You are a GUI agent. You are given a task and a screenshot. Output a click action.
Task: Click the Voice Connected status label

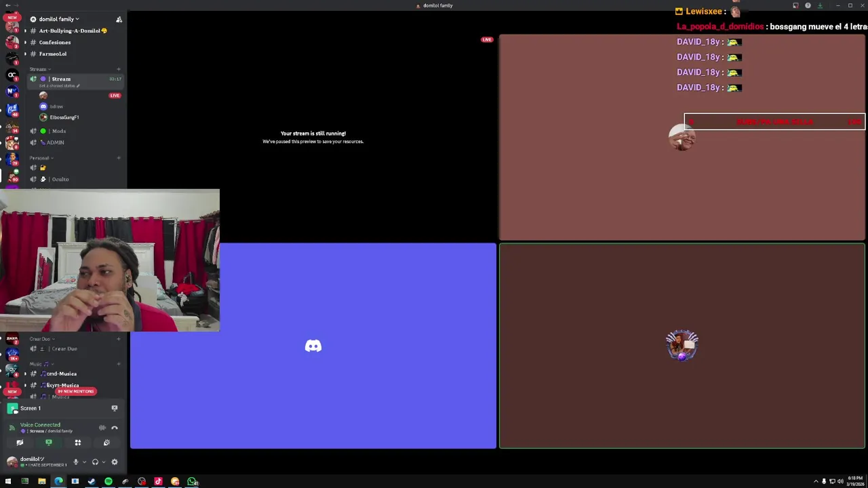pos(40,425)
